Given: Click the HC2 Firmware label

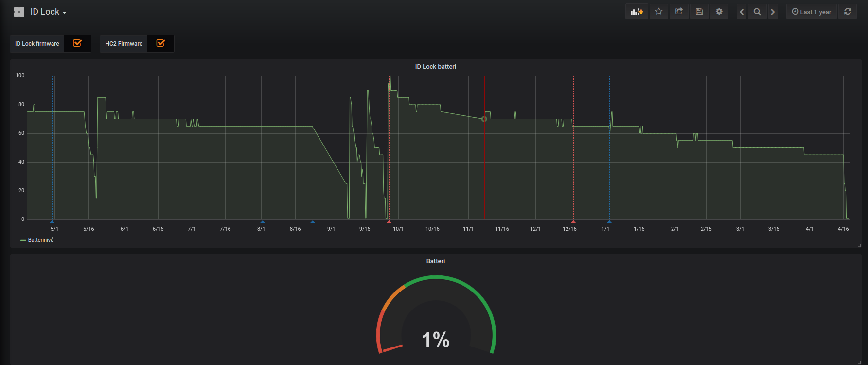Looking at the screenshot, I should coord(124,44).
